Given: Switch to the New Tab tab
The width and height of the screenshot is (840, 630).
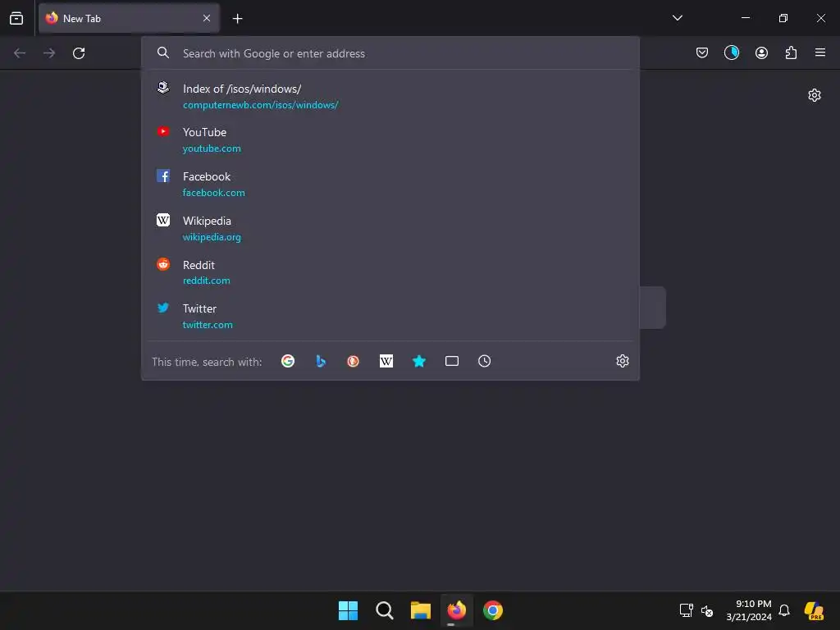Looking at the screenshot, I should coord(129,18).
